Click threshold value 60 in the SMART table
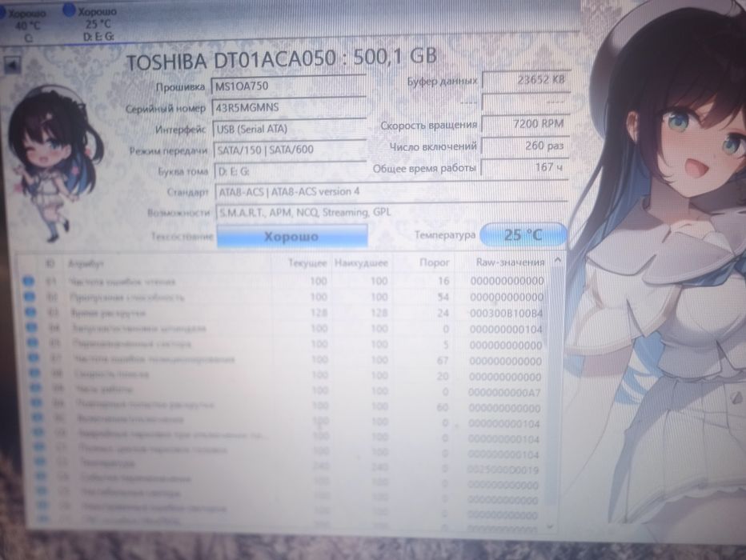Viewport: 746px width, 560px height. [x=443, y=407]
